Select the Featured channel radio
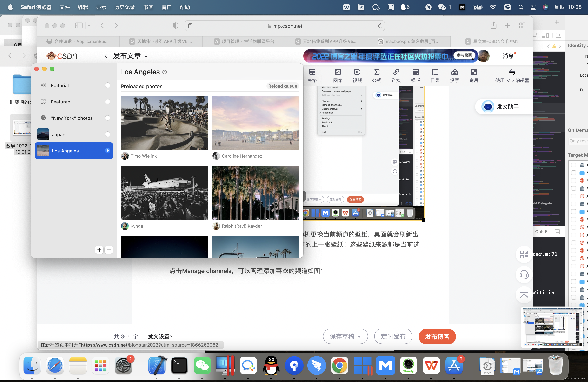This screenshot has width=588, height=382. click(x=108, y=102)
